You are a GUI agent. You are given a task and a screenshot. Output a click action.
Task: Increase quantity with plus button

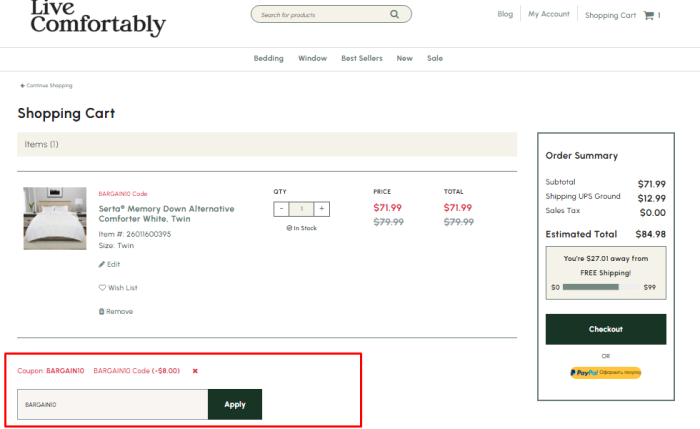pyautogui.click(x=322, y=209)
